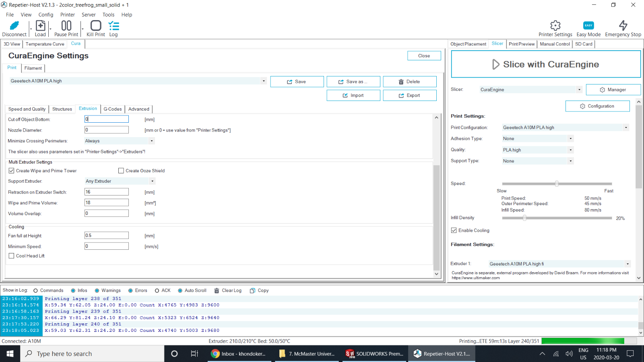644x362 pixels.
Task: Select the Commands log radio button
Action: pyautogui.click(x=36, y=290)
